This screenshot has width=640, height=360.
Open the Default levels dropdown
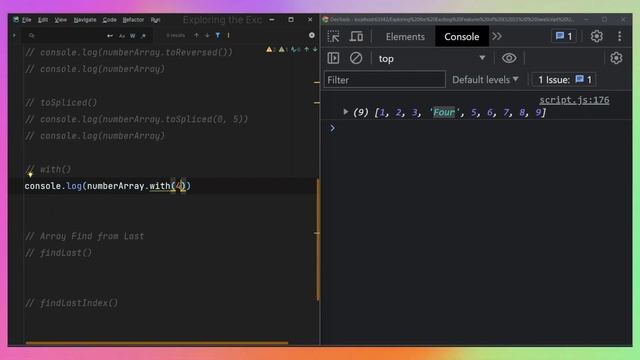click(x=485, y=80)
